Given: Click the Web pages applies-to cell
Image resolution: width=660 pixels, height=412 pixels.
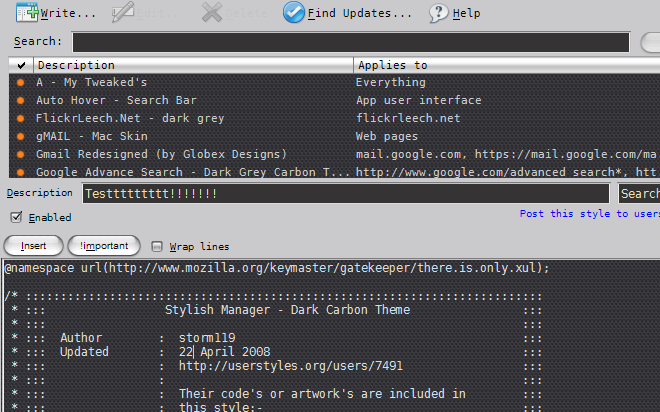Looking at the screenshot, I should click(387, 136).
